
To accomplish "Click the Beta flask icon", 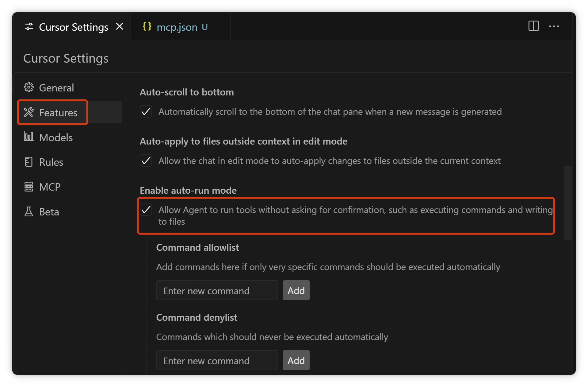I will coord(29,211).
